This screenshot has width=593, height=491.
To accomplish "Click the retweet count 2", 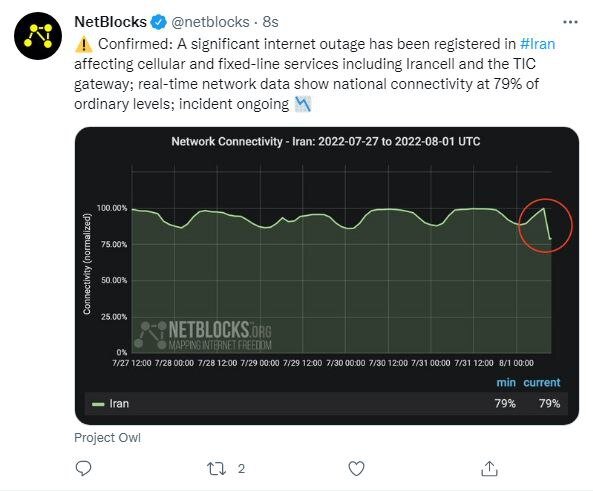I will pos(241,469).
